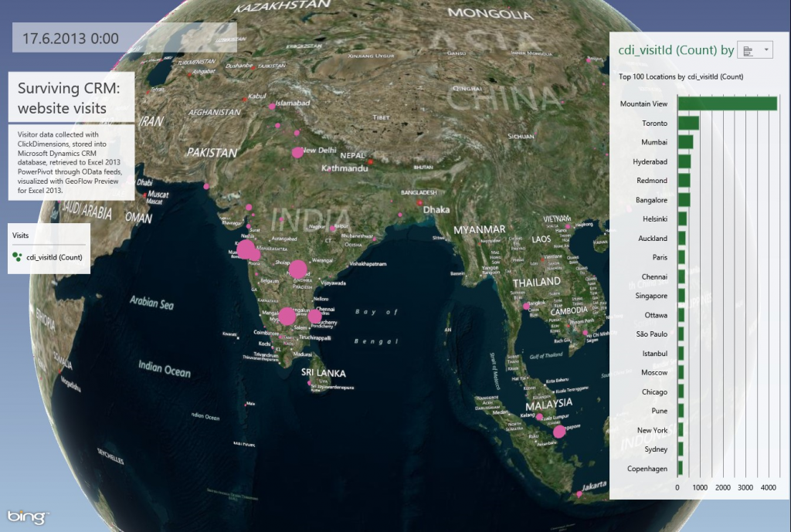Click the Toronto bar in the chart
791x532 pixels.
click(688, 123)
